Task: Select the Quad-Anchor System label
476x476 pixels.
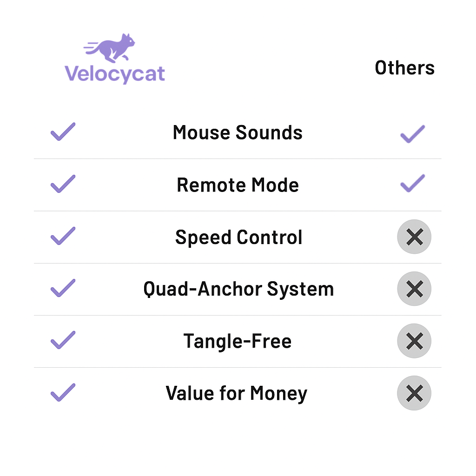Action: pos(238,289)
